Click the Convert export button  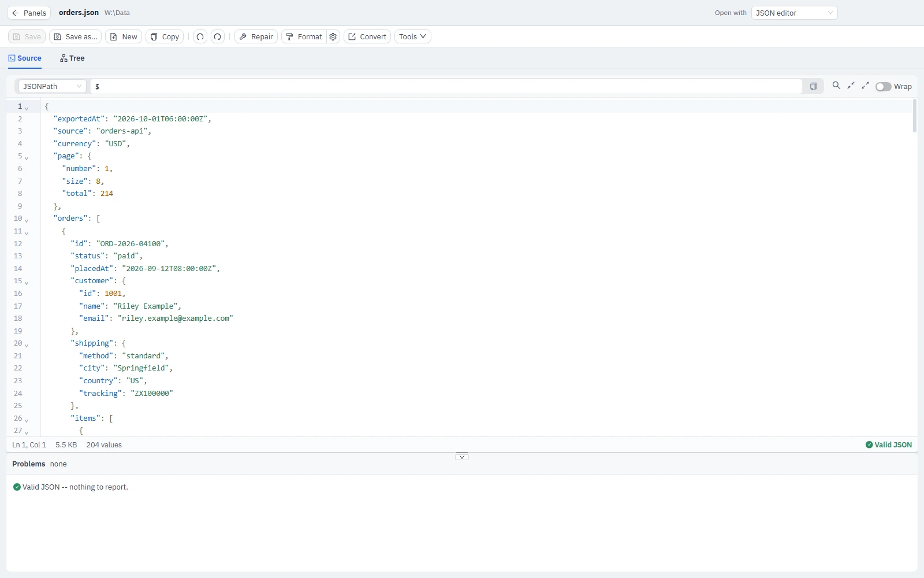(367, 36)
